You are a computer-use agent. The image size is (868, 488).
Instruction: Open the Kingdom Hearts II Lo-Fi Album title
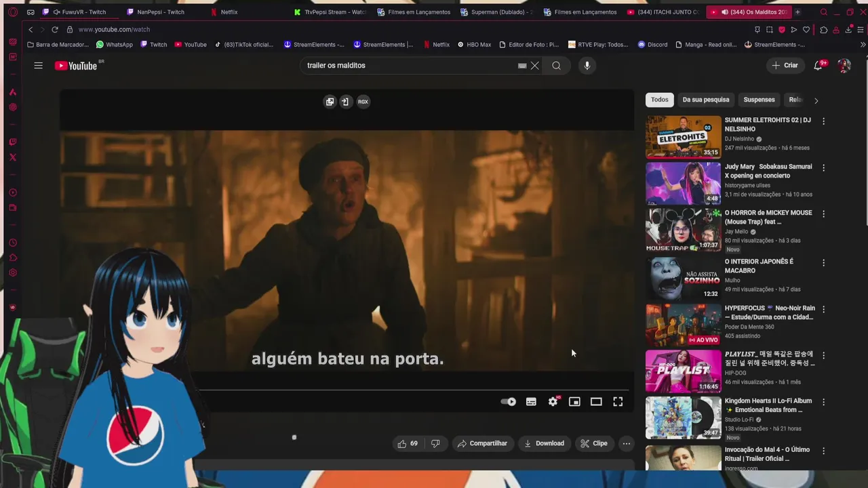(768, 405)
